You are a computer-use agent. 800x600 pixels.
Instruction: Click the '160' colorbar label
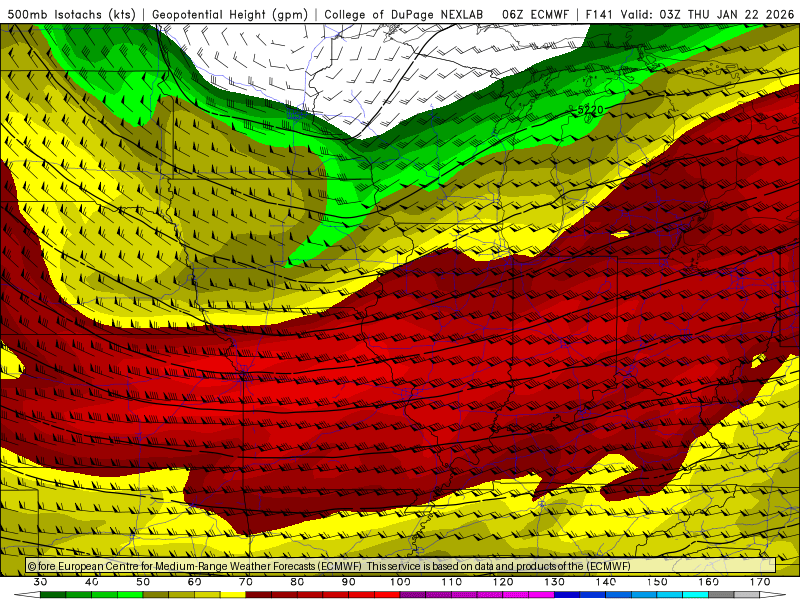709,582
